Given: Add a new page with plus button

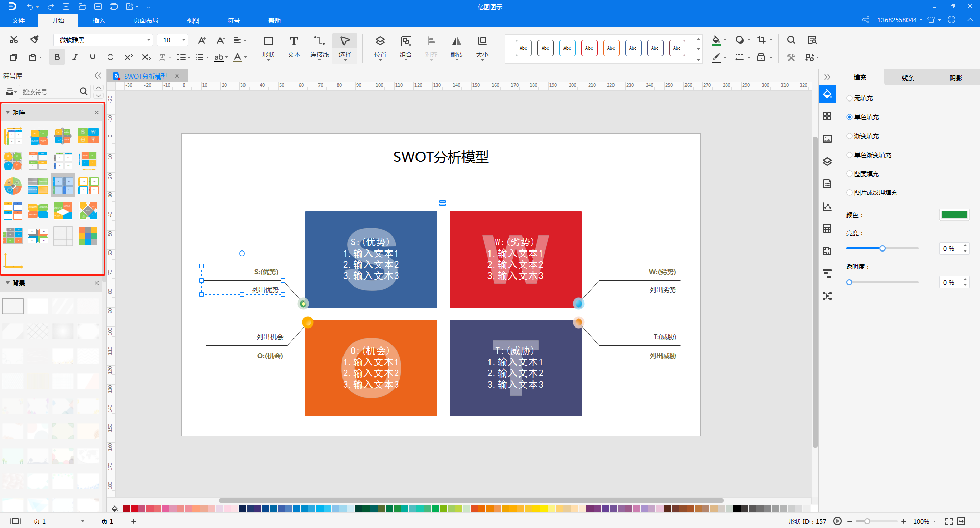Looking at the screenshot, I should pyautogui.click(x=134, y=521).
